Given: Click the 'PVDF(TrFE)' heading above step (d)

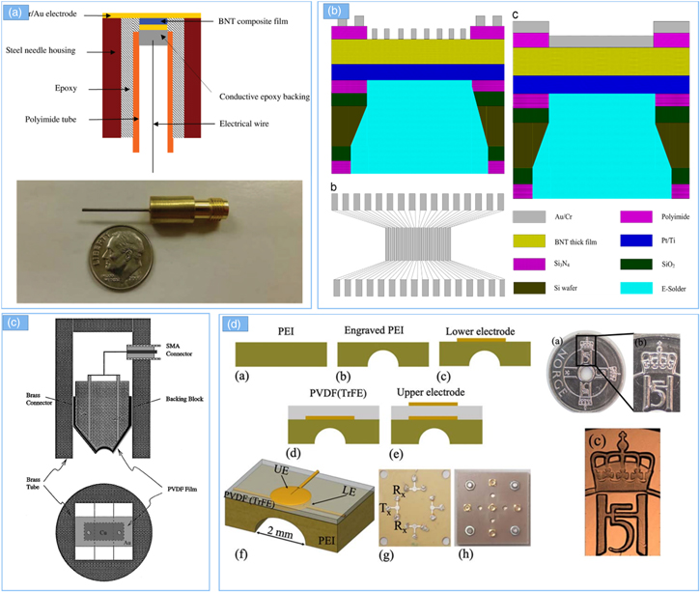Looking at the screenshot, I should [x=338, y=393].
